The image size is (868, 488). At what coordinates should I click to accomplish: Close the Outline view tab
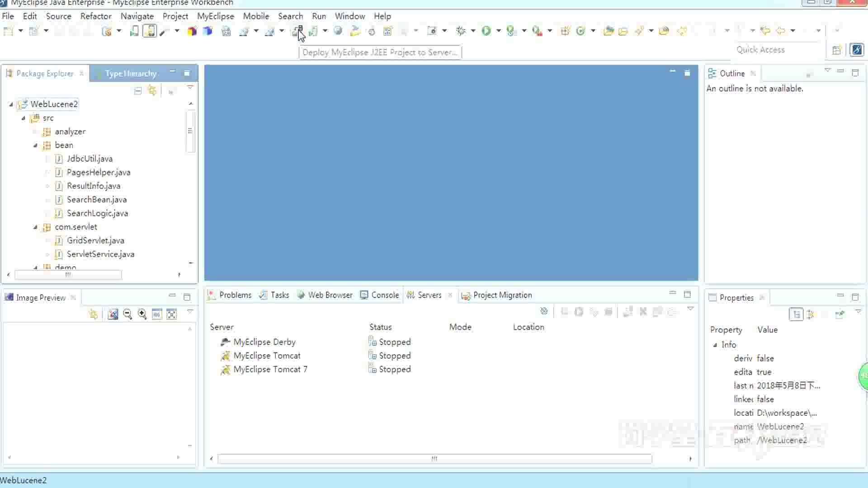tap(753, 73)
